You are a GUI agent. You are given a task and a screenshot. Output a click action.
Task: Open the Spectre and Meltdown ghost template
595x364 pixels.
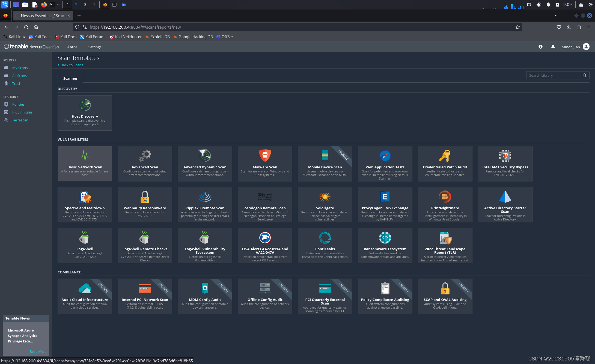coord(85,204)
